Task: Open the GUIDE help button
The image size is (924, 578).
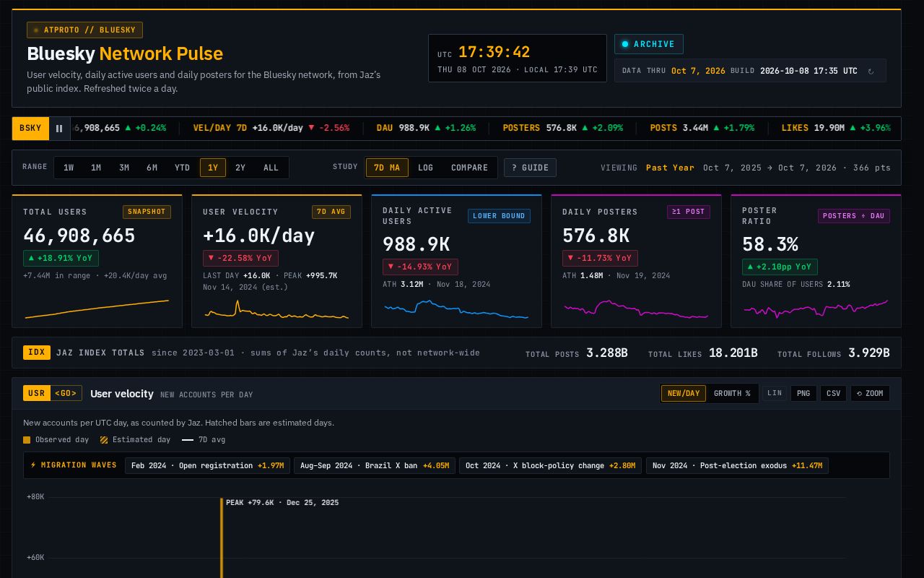Action: click(x=530, y=168)
